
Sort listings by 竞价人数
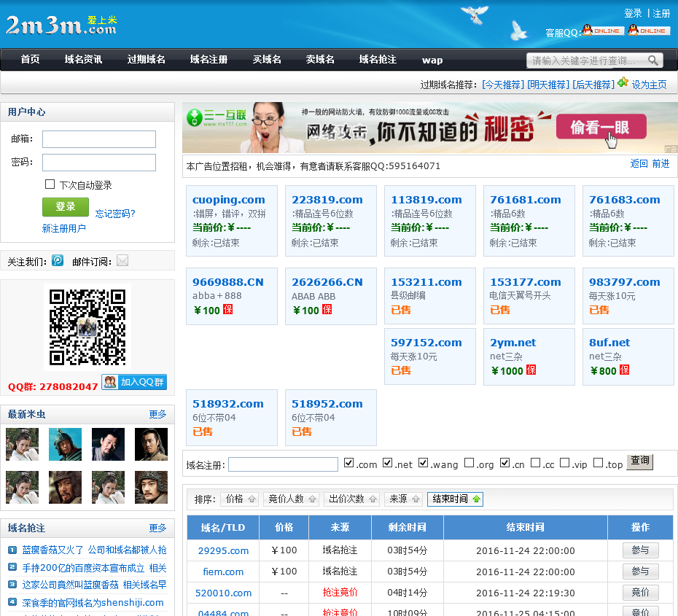pyautogui.click(x=291, y=499)
